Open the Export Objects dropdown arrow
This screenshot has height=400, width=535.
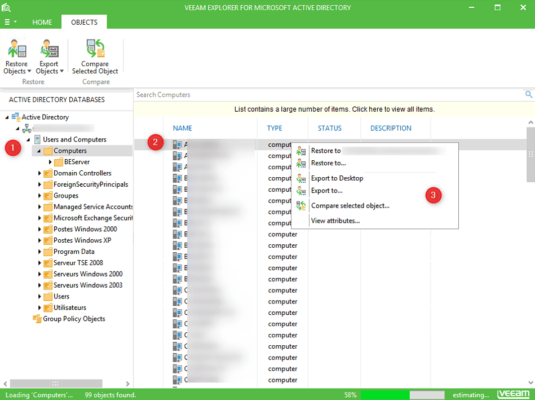click(x=62, y=71)
